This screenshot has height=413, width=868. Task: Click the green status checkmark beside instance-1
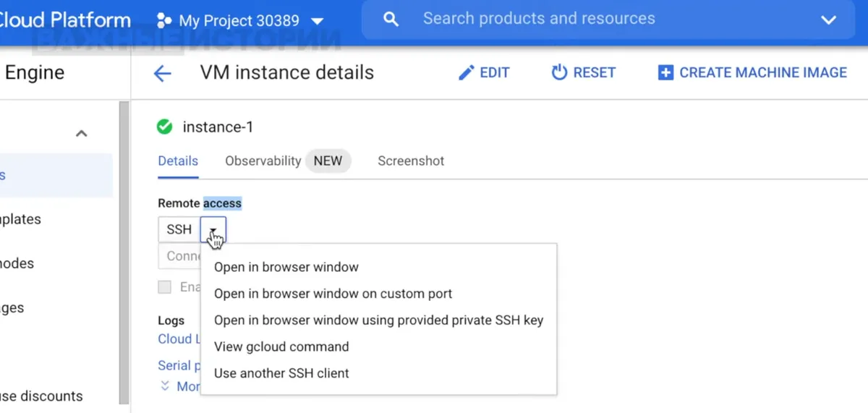pyautogui.click(x=165, y=127)
